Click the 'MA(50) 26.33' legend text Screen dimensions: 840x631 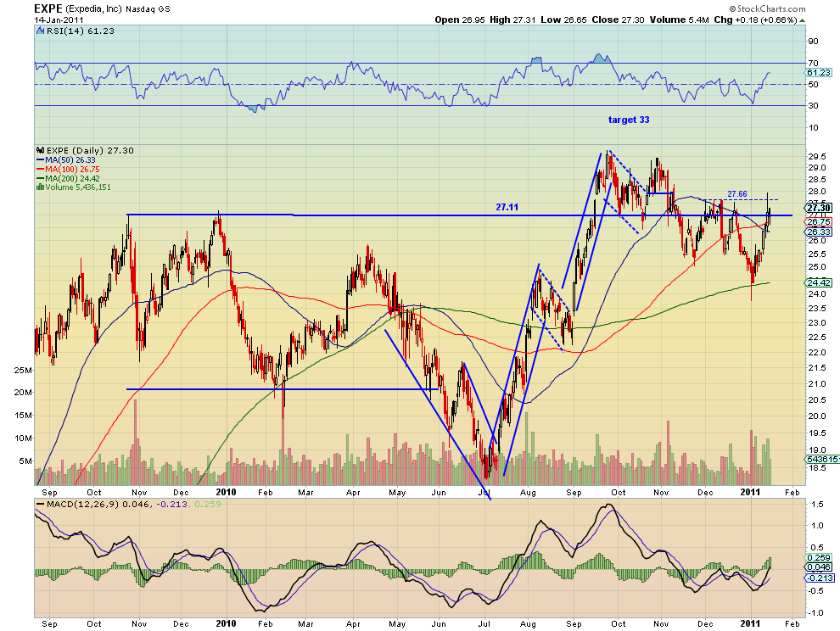click(70, 160)
